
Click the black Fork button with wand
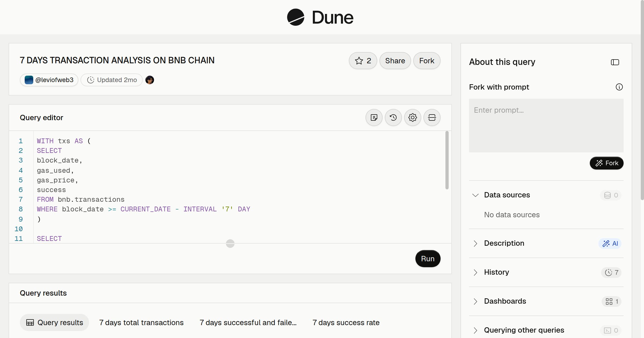[x=606, y=163]
